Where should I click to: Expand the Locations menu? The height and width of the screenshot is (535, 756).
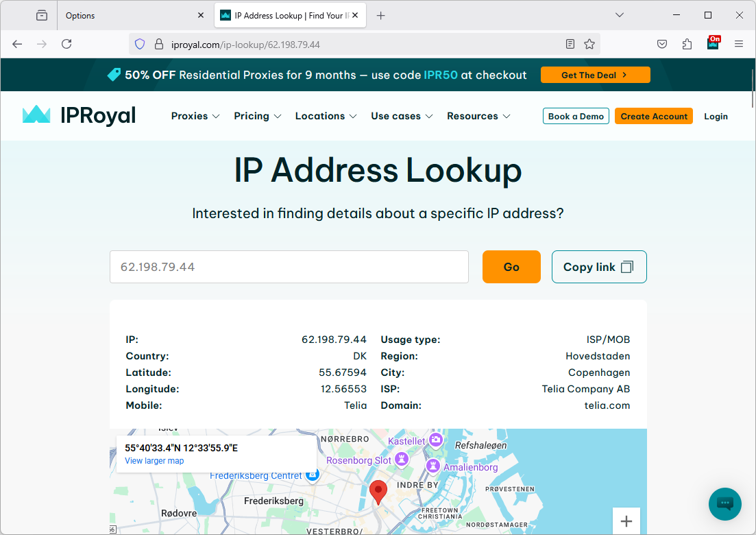click(x=326, y=117)
